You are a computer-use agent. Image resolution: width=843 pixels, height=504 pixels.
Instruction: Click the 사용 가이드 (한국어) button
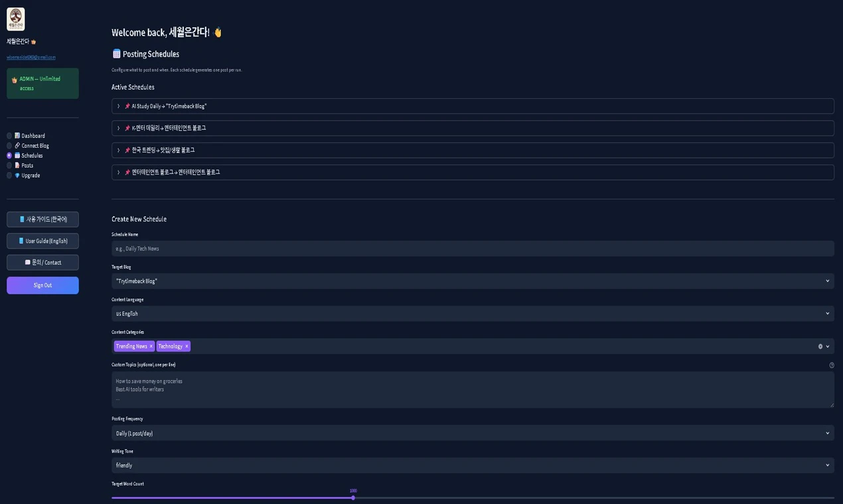click(42, 219)
